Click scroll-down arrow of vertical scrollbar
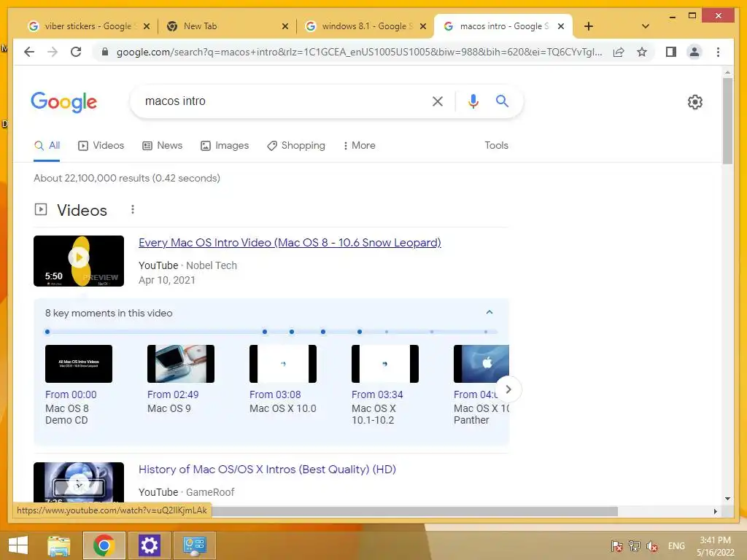Viewport: 747px width, 560px height. click(727, 499)
